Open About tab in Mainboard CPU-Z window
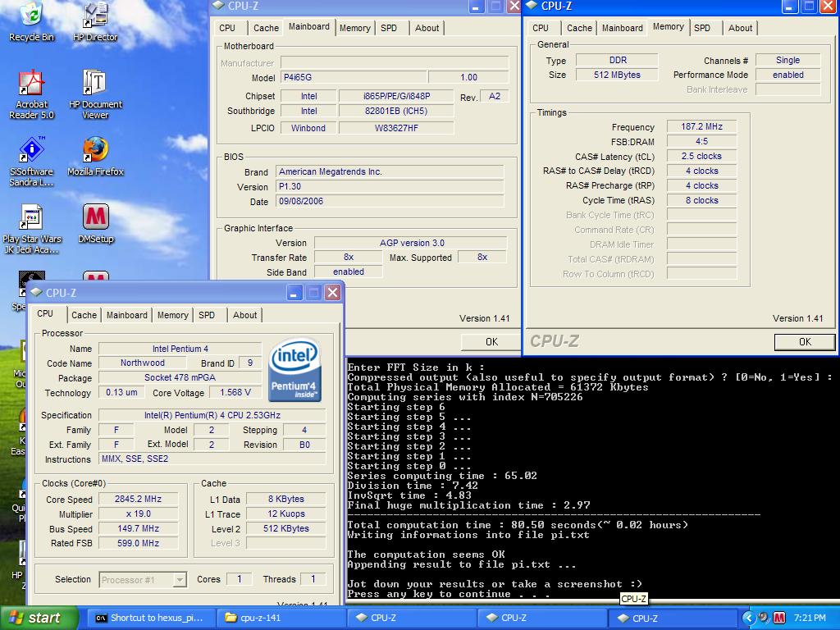 pos(427,28)
